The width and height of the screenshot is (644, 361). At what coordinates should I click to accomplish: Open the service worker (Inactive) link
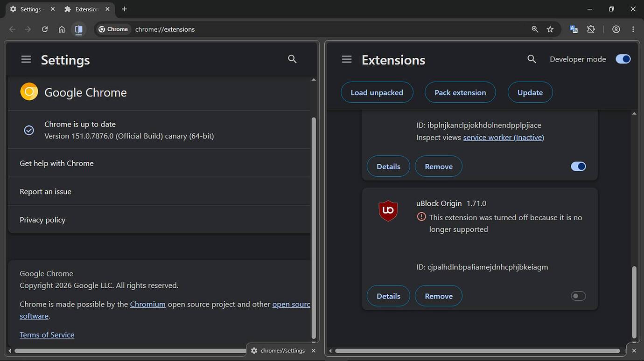tap(504, 137)
